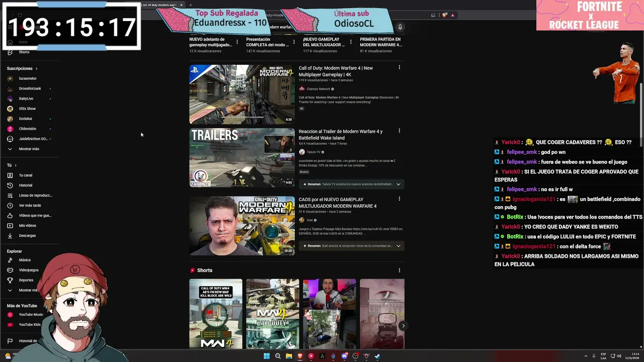Viewport: 644px width, 362px height.
Task: Click the YouTube Music icon
Action: [x=10, y=315]
